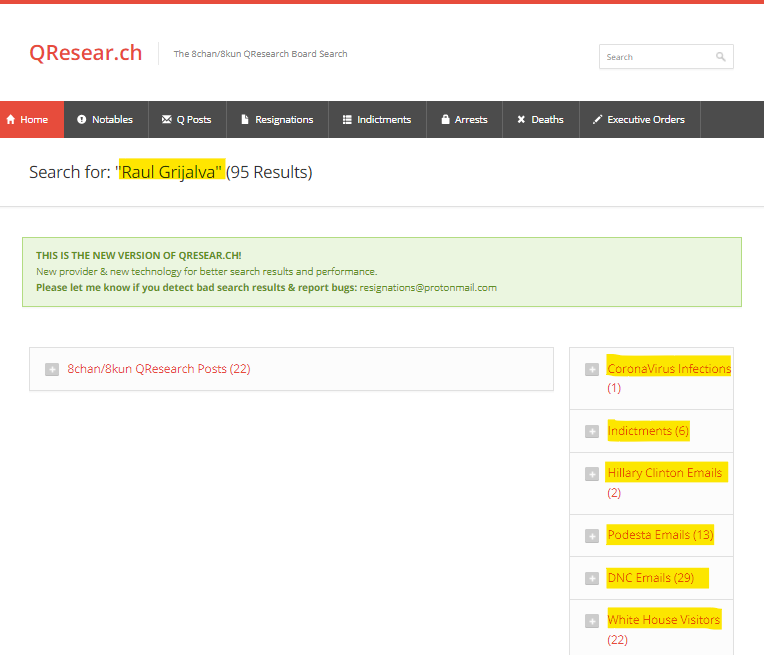The height and width of the screenshot is (655, 764).
Task: Expand the Podesta Emails (13) section
Action: (592, 536)
